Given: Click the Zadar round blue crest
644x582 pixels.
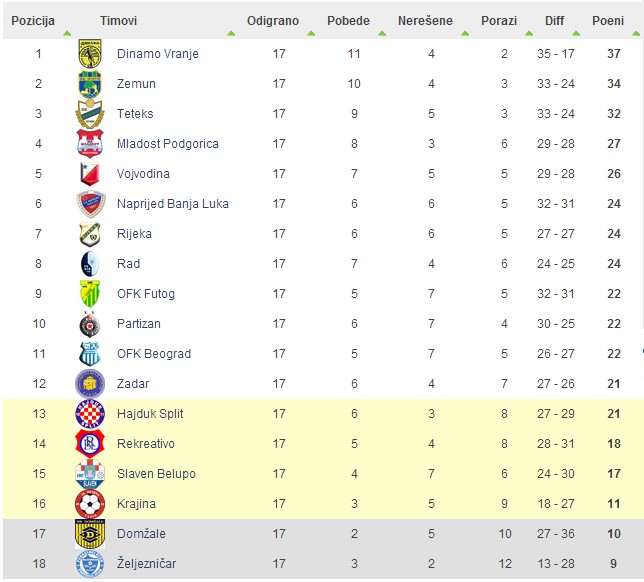Looking at the screenshot, I should click(90, 384).
